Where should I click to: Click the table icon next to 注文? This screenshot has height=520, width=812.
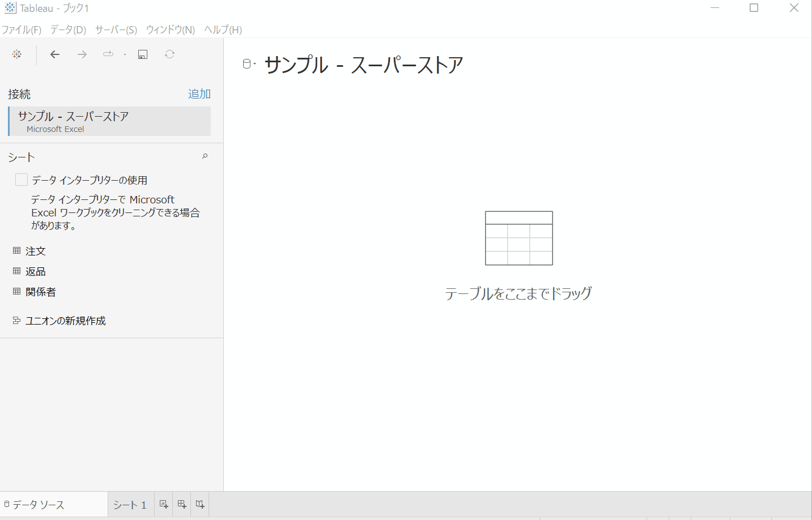[16, 250]
